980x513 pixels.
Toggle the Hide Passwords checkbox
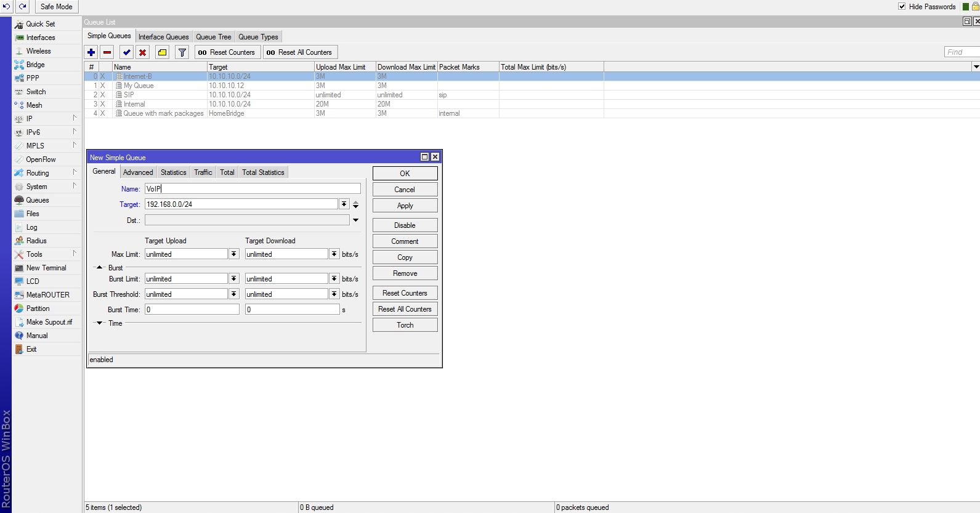902,7
